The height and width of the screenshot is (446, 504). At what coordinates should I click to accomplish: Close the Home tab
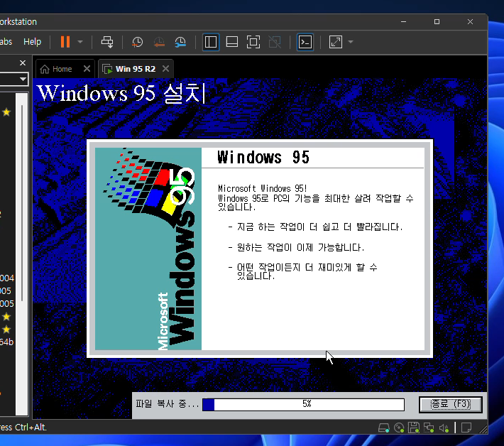point(87,68)
